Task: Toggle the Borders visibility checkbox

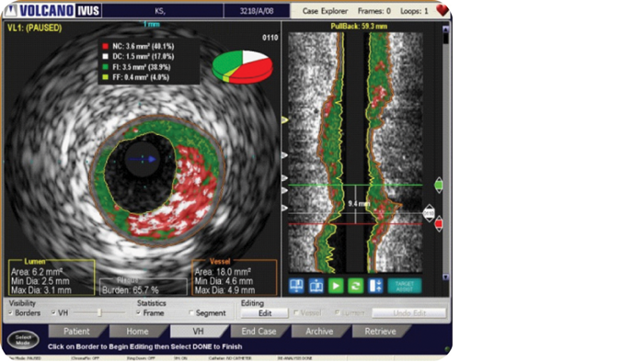Action: [x=10, y=312]
